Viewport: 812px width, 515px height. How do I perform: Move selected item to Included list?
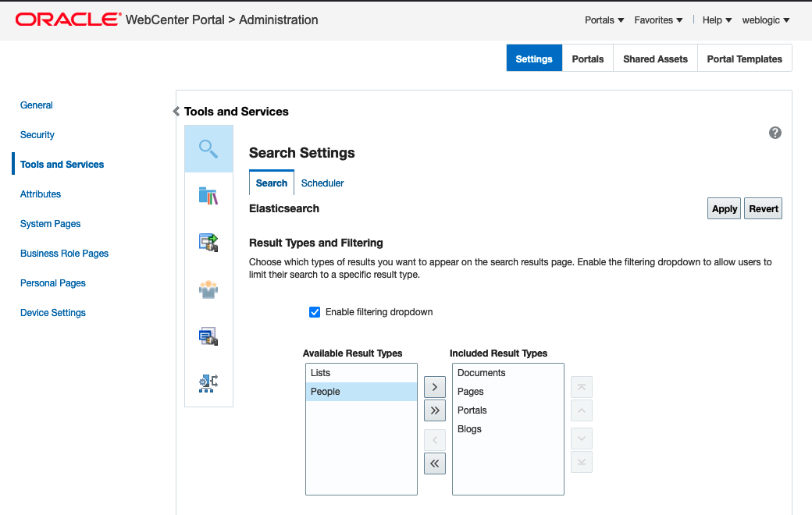[x=434, y=387]
